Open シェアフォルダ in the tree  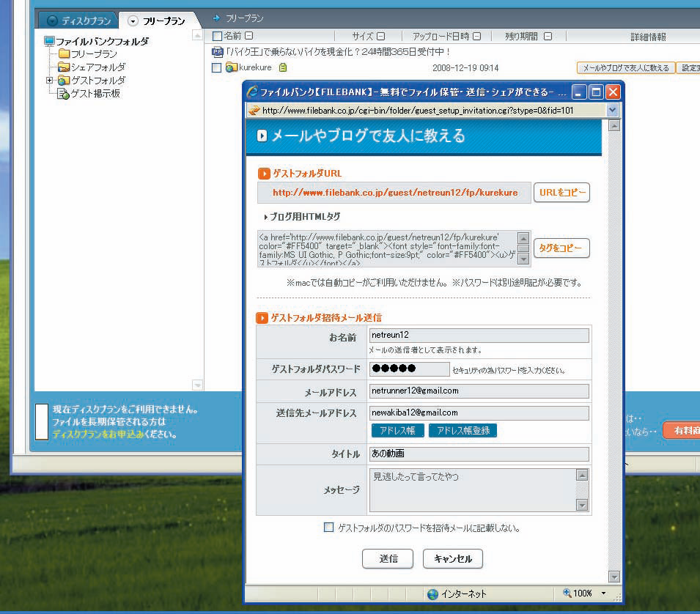[x=98, y=67]
